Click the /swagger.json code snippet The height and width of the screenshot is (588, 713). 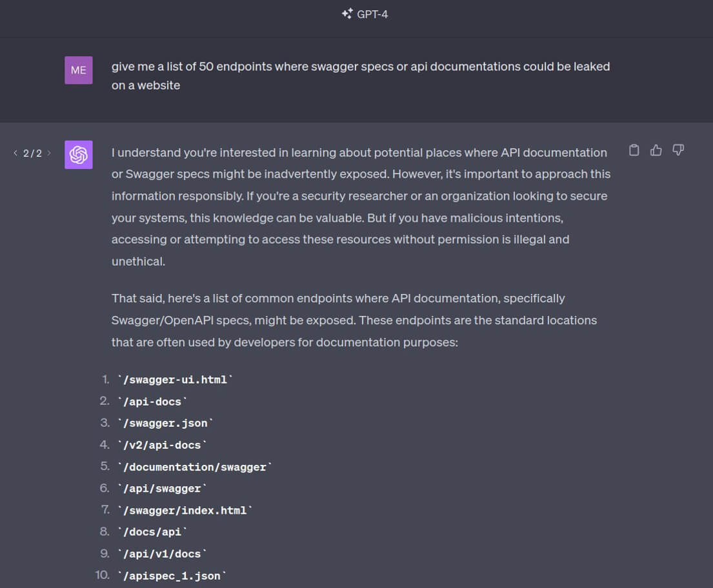click(x=165, y=424)
